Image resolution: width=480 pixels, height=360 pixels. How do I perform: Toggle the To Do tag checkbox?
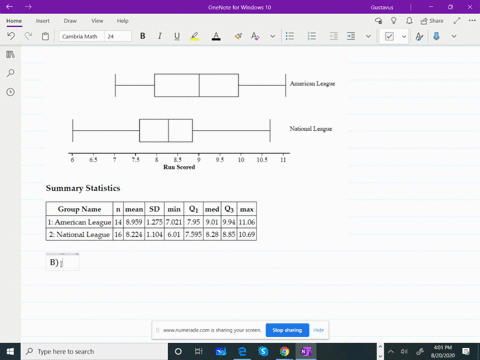[389, 36]
